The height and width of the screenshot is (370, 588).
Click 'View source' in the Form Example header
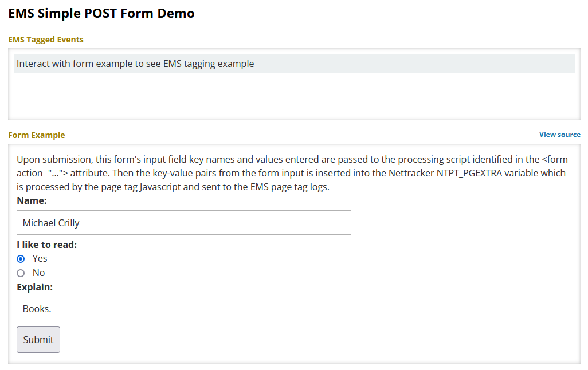[x=559, y=135]
